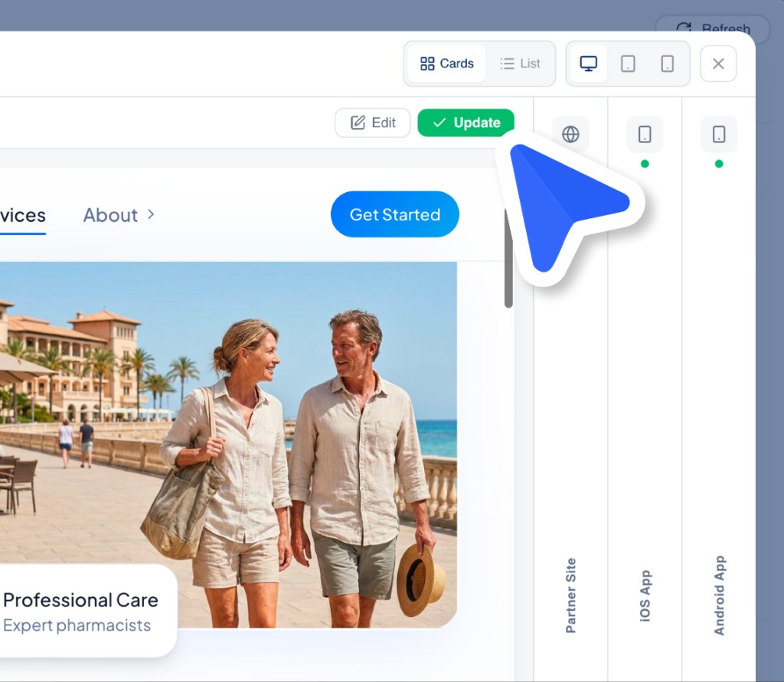Click the device icon above Android App
The width and height of the screenshot is (784, 682).
click(717, 134)
